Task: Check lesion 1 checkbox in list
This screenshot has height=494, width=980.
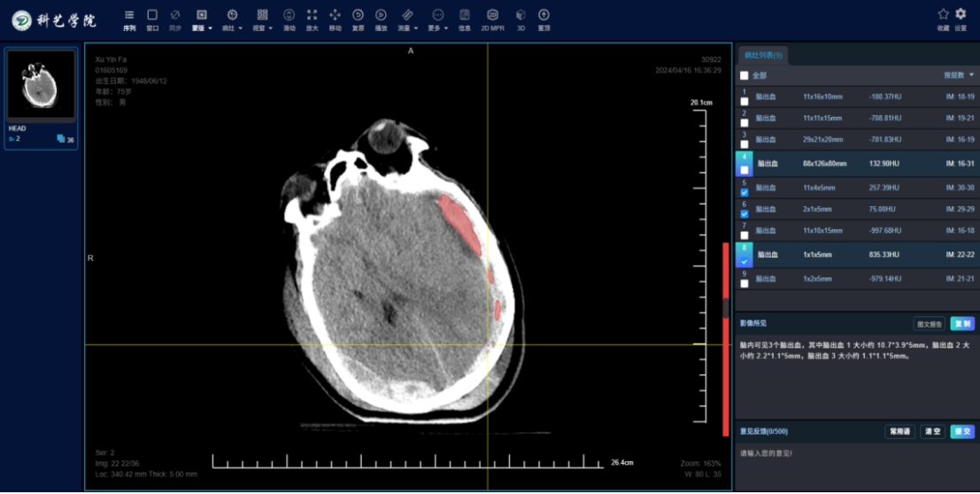Action: (745, 101)
